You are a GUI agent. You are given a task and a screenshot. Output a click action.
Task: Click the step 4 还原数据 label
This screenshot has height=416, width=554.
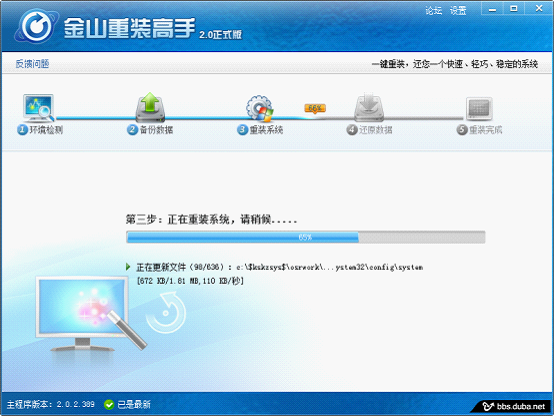(369, 130)
